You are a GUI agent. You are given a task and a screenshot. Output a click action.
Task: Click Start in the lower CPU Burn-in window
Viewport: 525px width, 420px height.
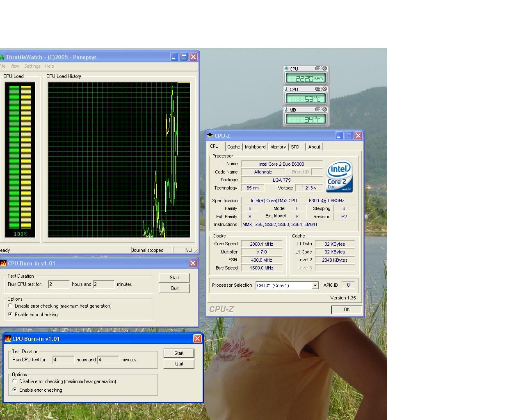179,353
